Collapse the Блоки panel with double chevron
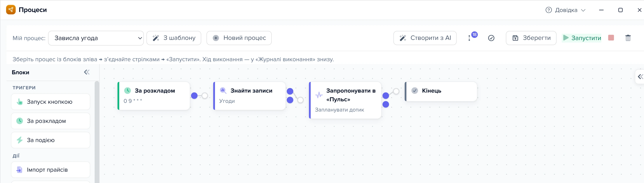 [x=87, y=72]
